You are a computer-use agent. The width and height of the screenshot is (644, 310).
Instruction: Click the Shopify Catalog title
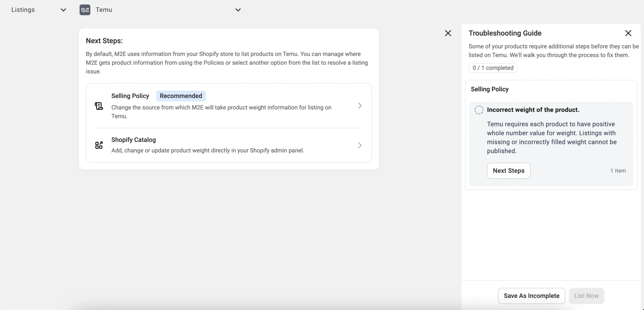point(133,140)
